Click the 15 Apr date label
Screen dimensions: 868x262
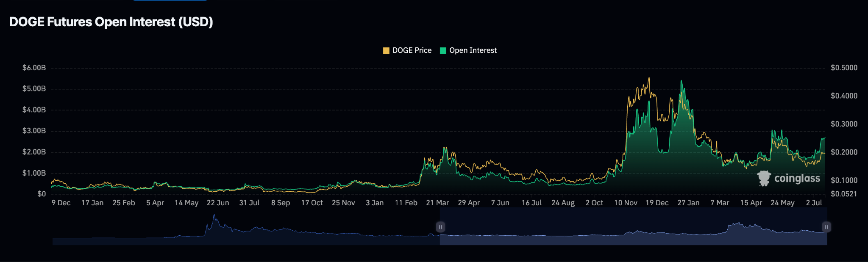751,203
